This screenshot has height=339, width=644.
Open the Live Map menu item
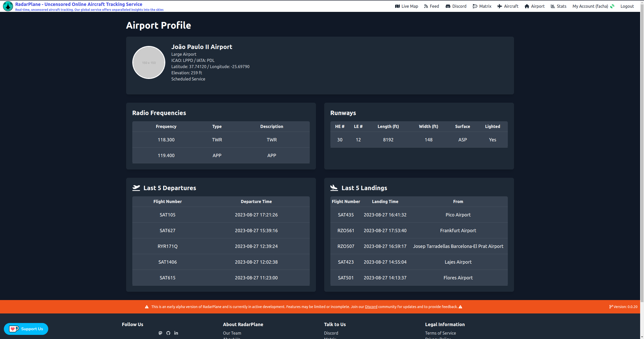[x=406, y=6]
